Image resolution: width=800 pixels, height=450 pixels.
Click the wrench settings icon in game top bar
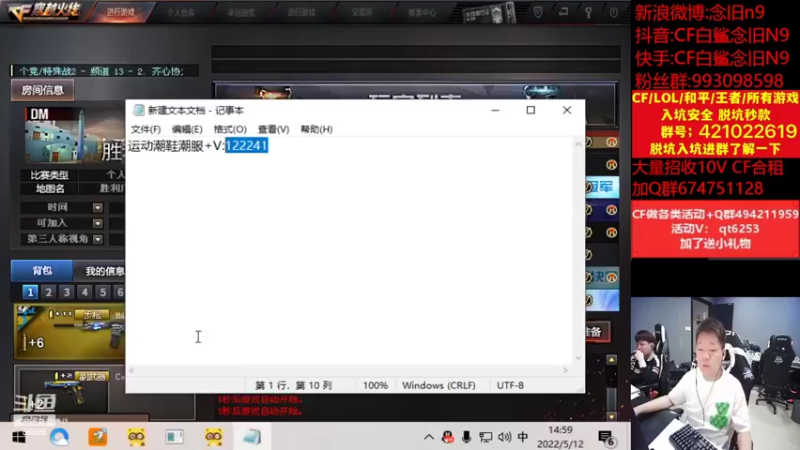[x=588, y=12]
